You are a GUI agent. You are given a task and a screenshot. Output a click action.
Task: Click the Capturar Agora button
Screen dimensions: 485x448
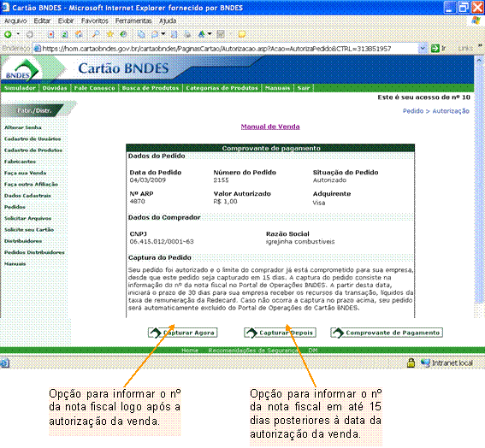click(183, 333)
